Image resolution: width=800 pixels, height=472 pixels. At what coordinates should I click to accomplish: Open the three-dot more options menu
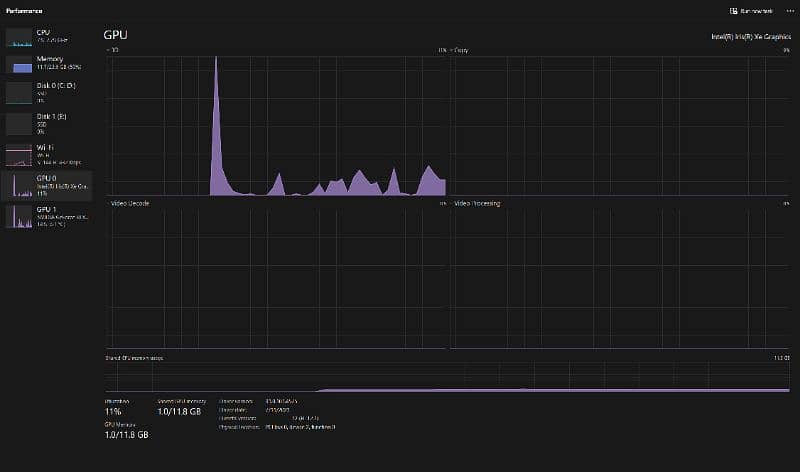pyautogui.click(x=789, y=11)
